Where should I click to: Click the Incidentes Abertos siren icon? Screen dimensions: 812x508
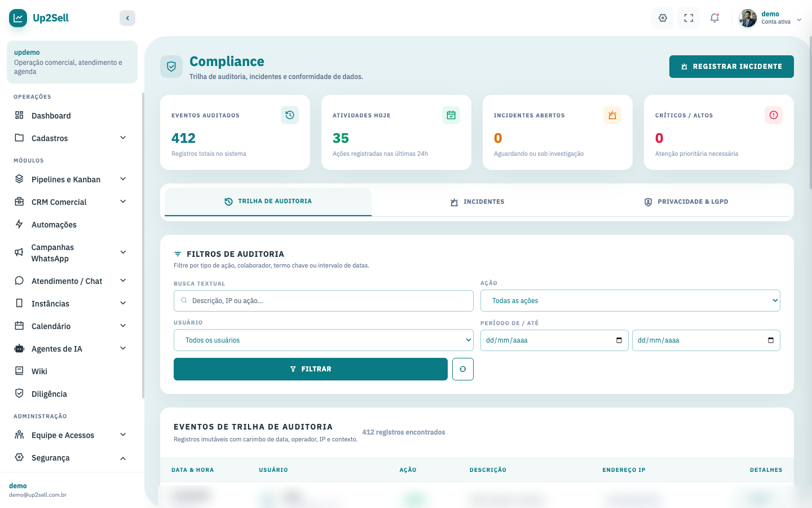612,115
